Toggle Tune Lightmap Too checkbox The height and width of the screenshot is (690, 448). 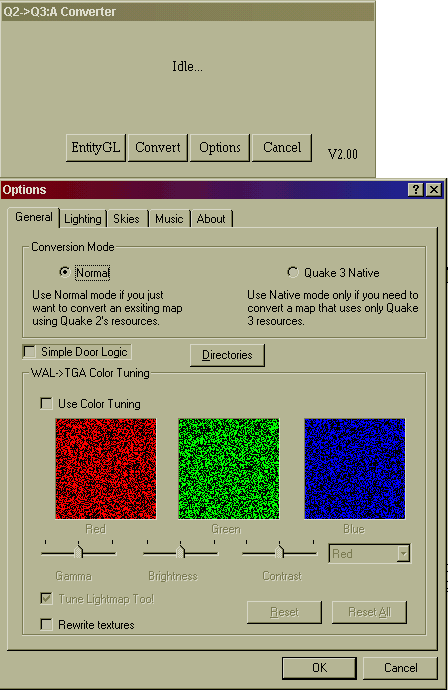click(46, 598)
